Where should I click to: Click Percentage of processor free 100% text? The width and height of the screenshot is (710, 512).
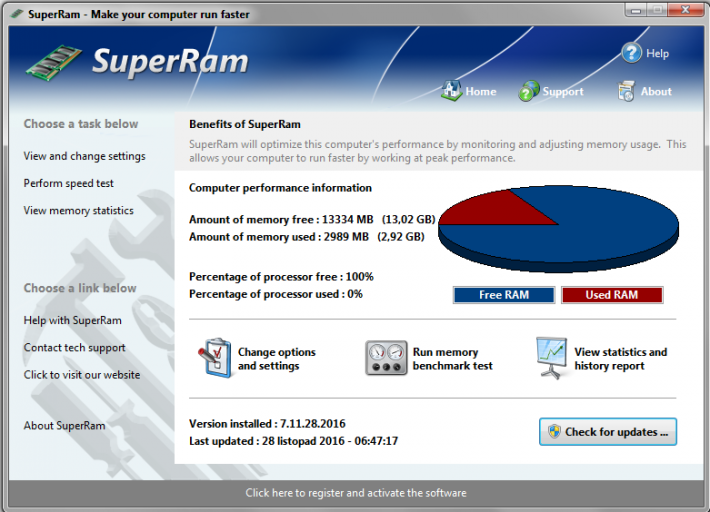point(281,277)
